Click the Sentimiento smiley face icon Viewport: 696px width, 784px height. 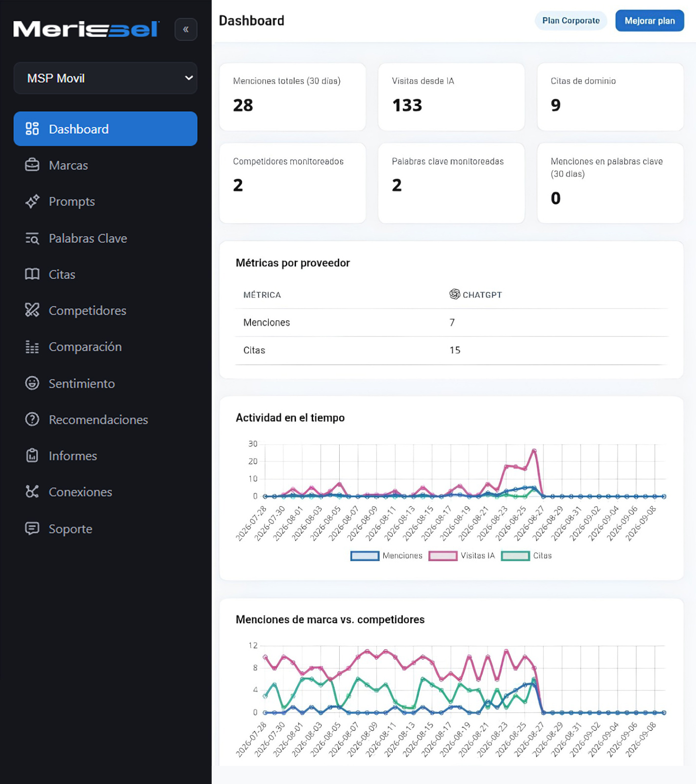[x=32, y=383]
